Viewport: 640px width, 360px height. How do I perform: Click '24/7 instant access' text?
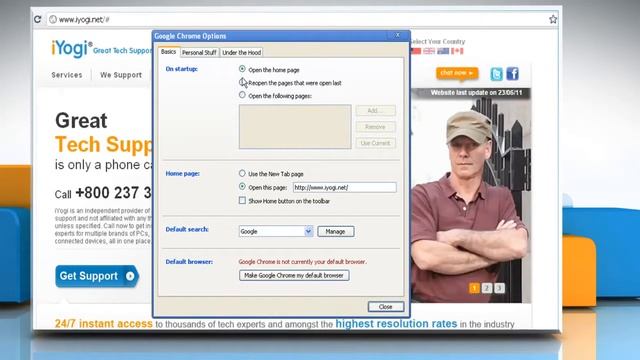click(104, 324)
